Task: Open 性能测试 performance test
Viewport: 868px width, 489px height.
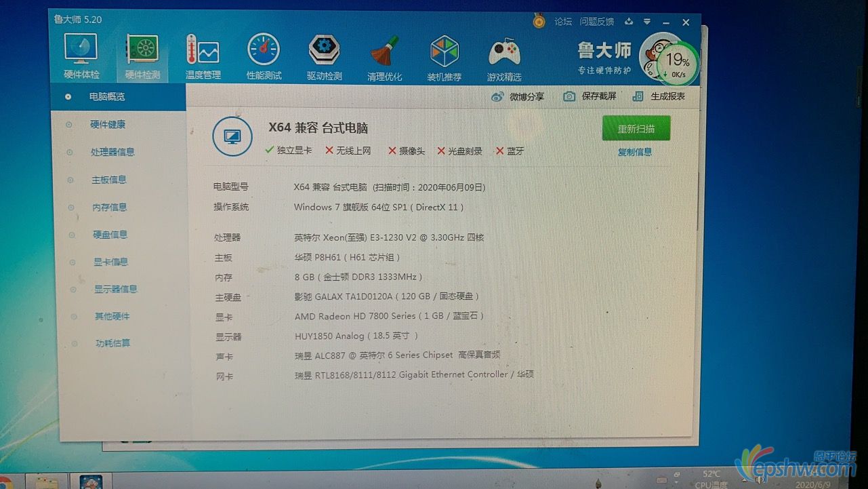Action: (x=264, y=57)
